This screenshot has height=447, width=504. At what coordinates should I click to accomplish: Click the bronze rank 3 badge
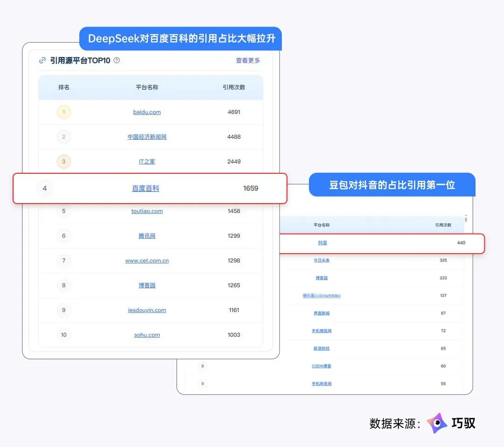click(63, 162)
